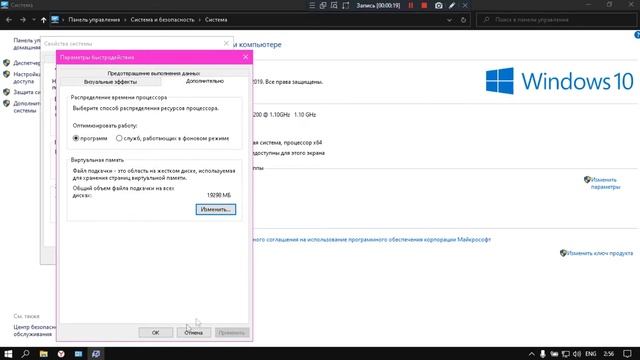Switch to System window taskbar icon
640x360 pixels.
pos(78,353)
